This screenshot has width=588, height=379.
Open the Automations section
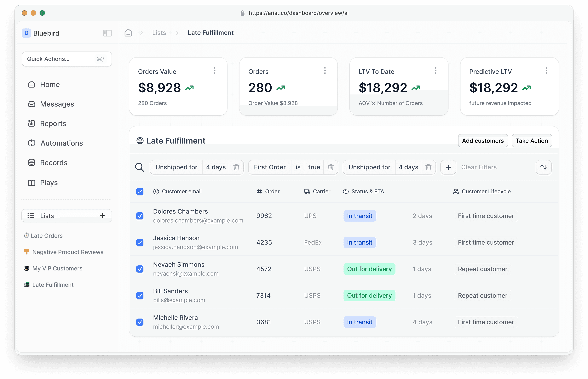pyautogui.click(x=61, y=143)
